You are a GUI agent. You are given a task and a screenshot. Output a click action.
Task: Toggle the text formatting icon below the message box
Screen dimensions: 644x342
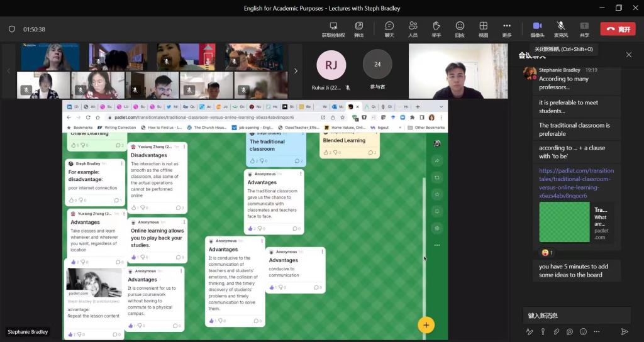point(529,331)
